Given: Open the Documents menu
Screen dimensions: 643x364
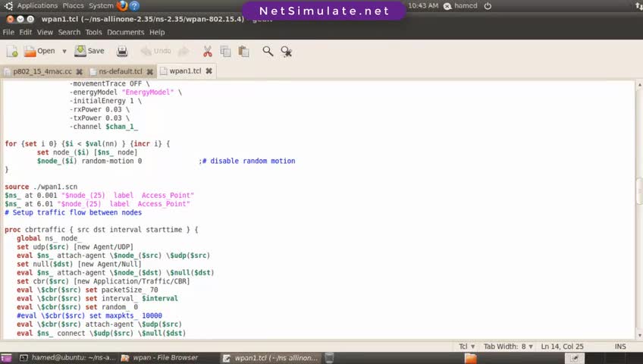Looking at the screenshot, I should tap(125, 32).
